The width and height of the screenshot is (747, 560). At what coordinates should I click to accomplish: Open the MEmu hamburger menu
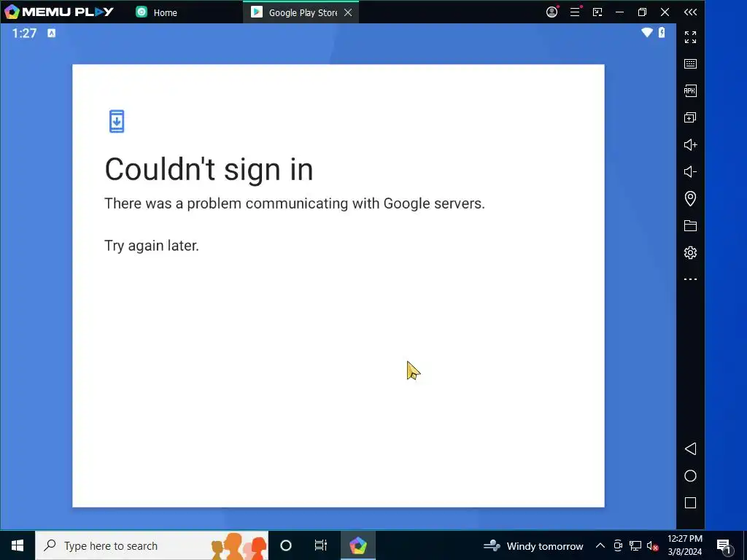click(576, 12)
